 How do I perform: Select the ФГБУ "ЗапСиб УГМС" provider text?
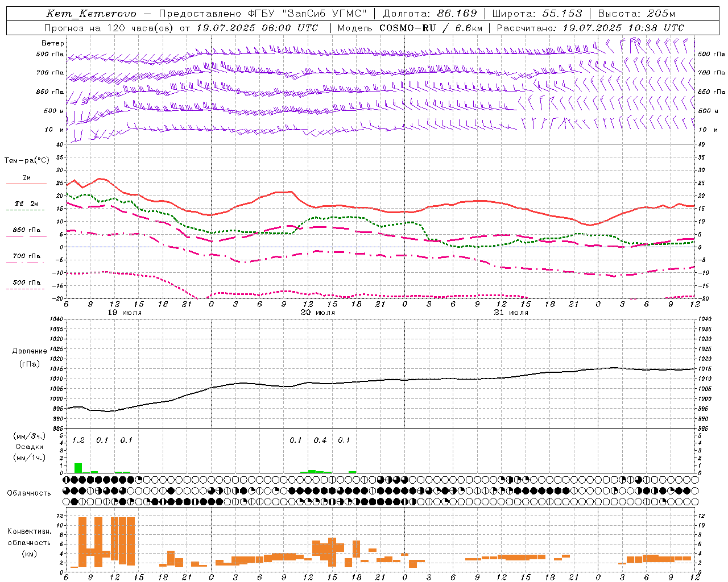point(308,14)
